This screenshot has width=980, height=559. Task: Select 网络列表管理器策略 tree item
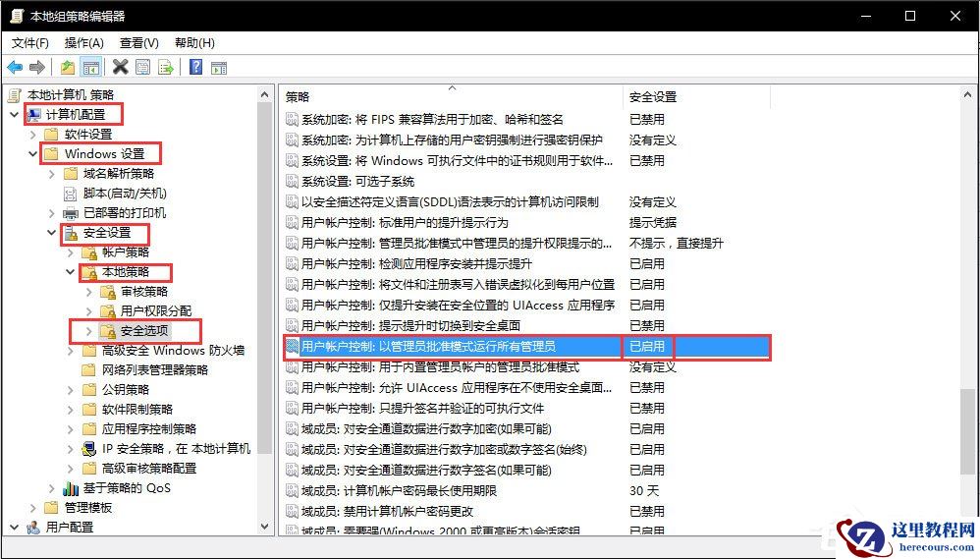155,370
